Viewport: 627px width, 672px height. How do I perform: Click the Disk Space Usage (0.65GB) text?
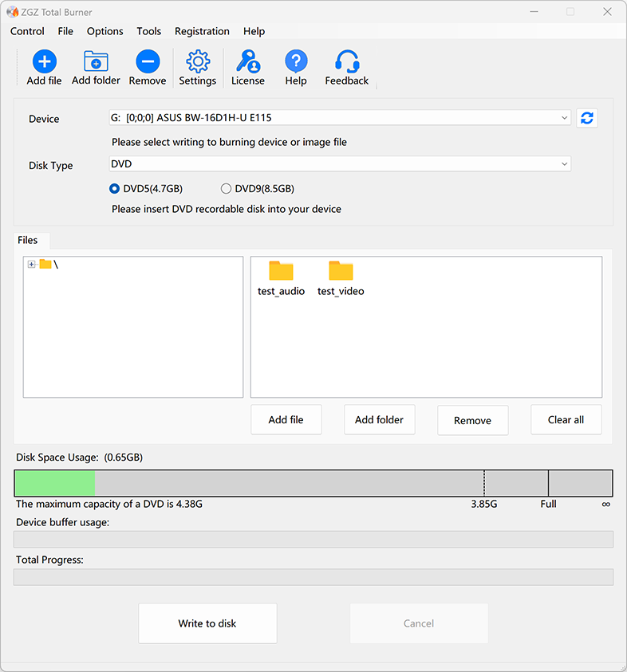click(x=79, y=458)
